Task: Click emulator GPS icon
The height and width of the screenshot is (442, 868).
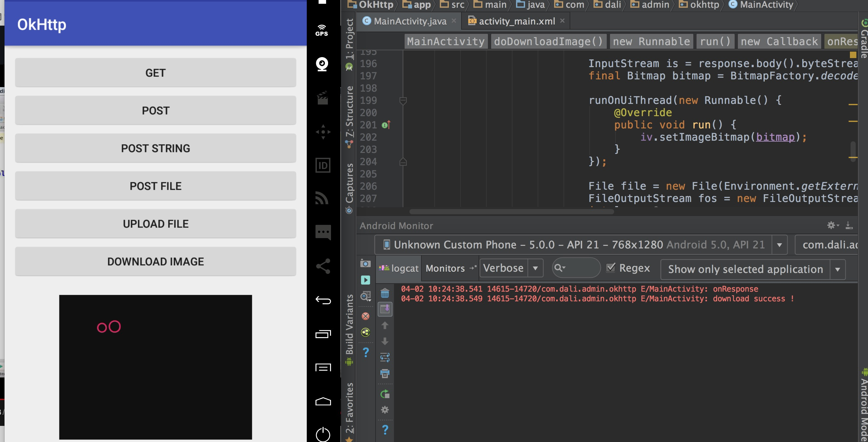Action: pos(322,30)
